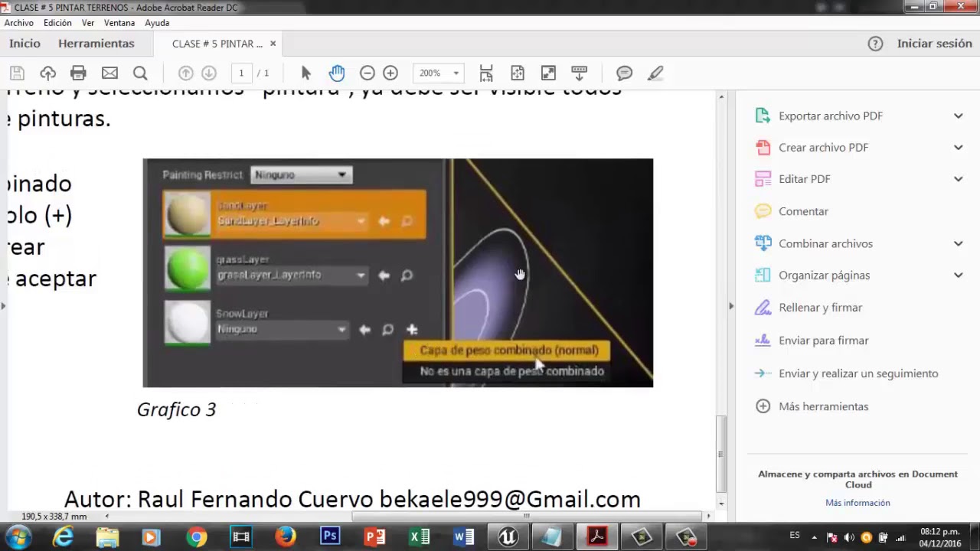
Task: Expand Crear archivo PDF options
Action: (958, 147)
